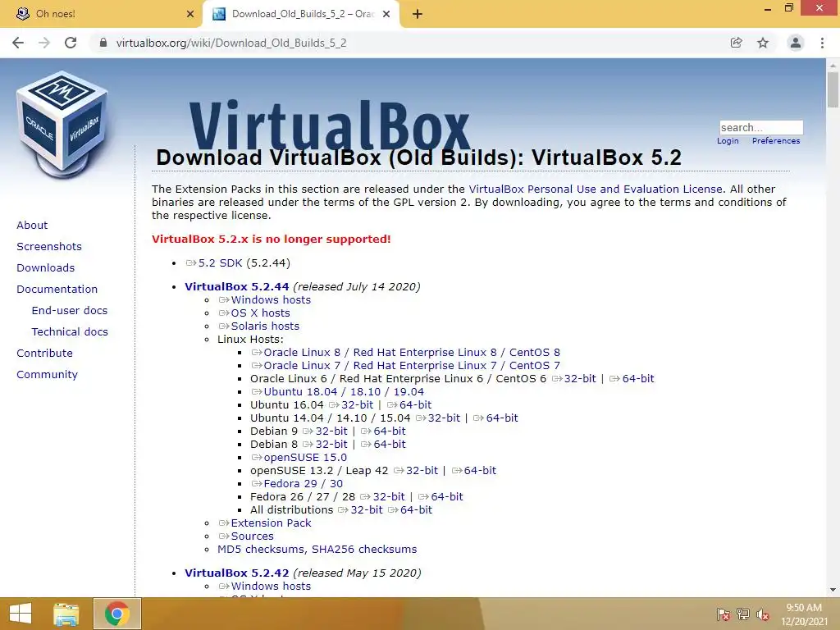Open Chrome three-dot menu
The image size is (840, 630).
click(822, 43)
